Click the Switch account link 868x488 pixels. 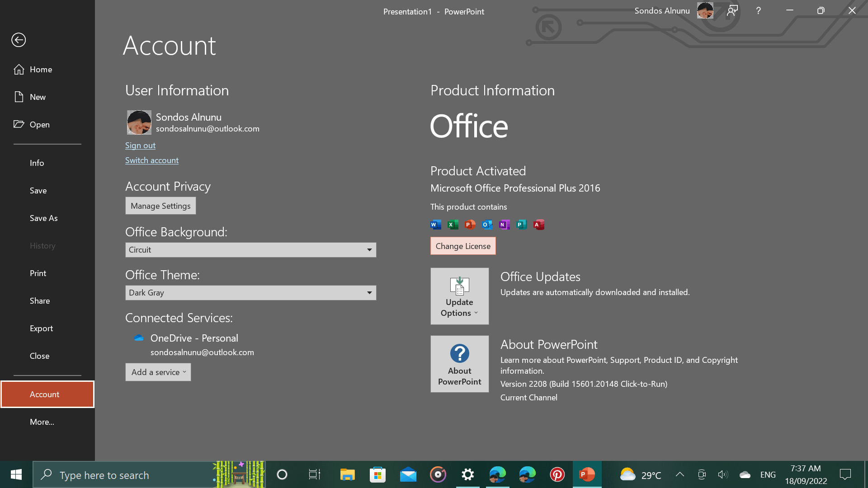(152, 160)
